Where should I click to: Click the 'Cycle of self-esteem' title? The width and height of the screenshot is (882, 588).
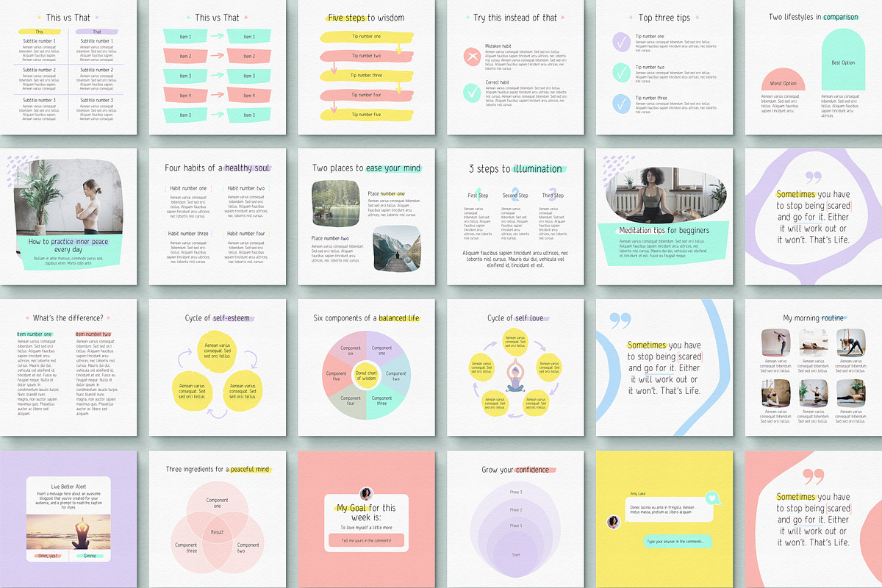[217, 318]
